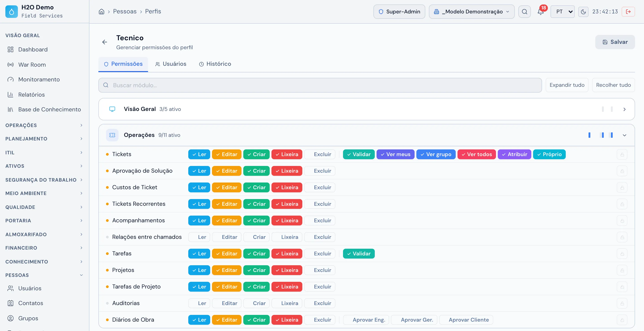Open Grupos in the sidebar
Viewport: 644px width, 331px height.
[44, 318]
